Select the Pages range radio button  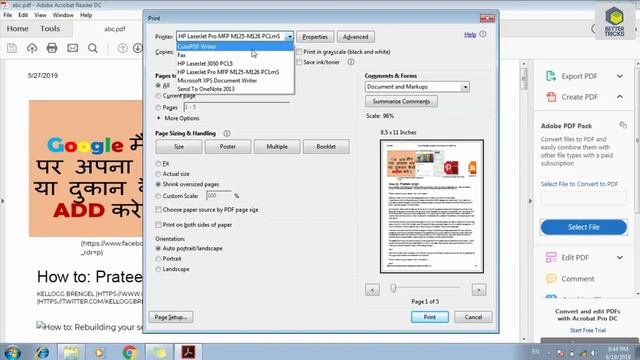(x=158, y=107)
